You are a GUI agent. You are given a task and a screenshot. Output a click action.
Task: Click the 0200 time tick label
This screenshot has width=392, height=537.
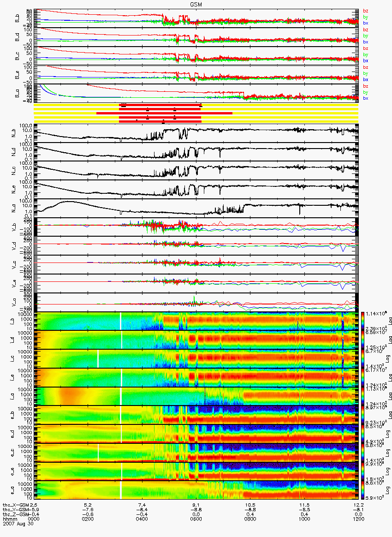click(x=88, y=519)
